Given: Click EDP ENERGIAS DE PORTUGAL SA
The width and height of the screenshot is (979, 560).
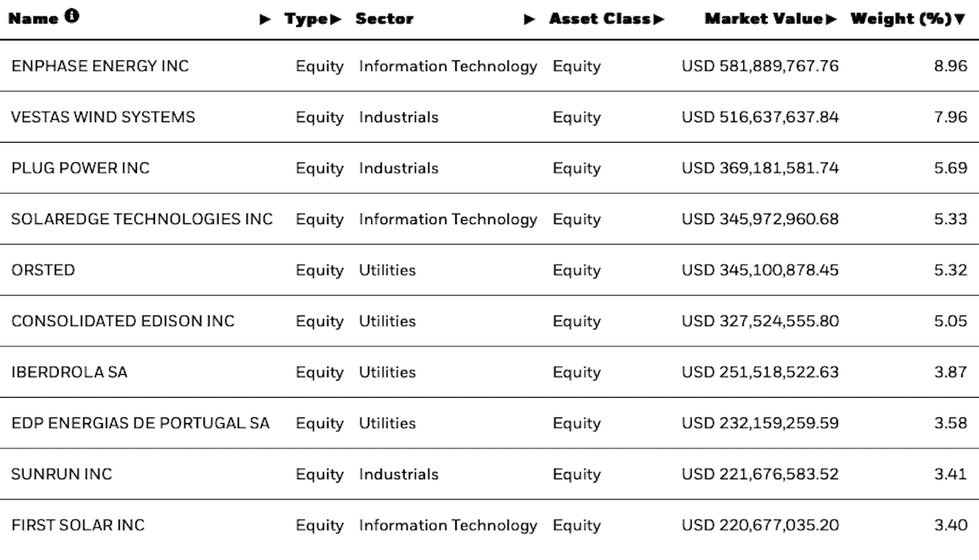Looking at the screenshot, I should coord(140,423).
